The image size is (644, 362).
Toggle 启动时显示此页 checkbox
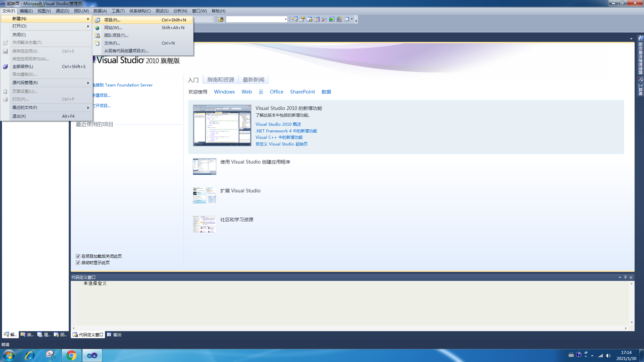tap(78, 262)
